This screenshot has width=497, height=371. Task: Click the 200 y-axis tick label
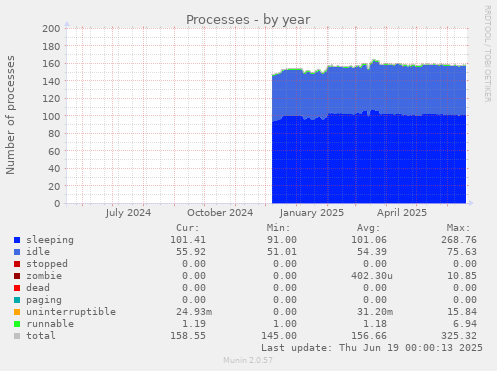(x=51, y=29)
